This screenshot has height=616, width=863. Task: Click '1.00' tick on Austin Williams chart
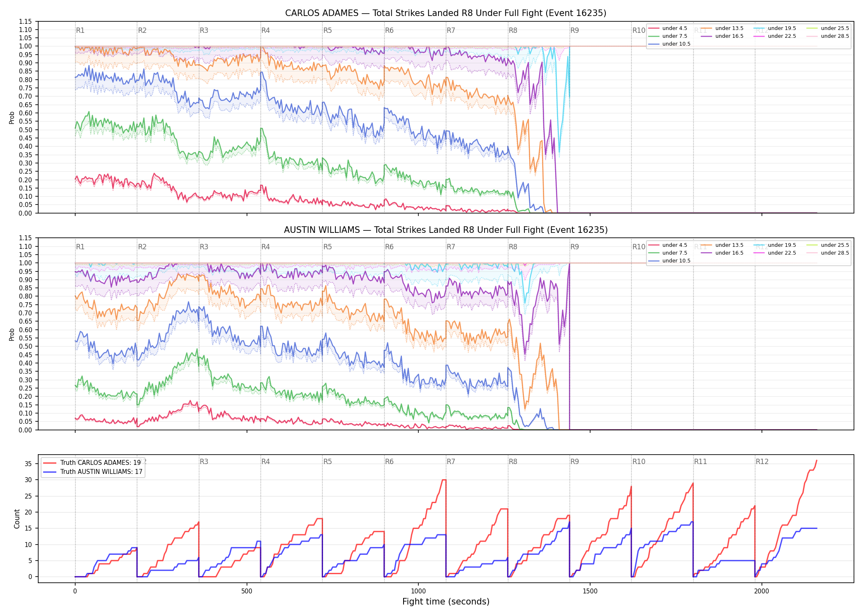click(x=25, y=263)
